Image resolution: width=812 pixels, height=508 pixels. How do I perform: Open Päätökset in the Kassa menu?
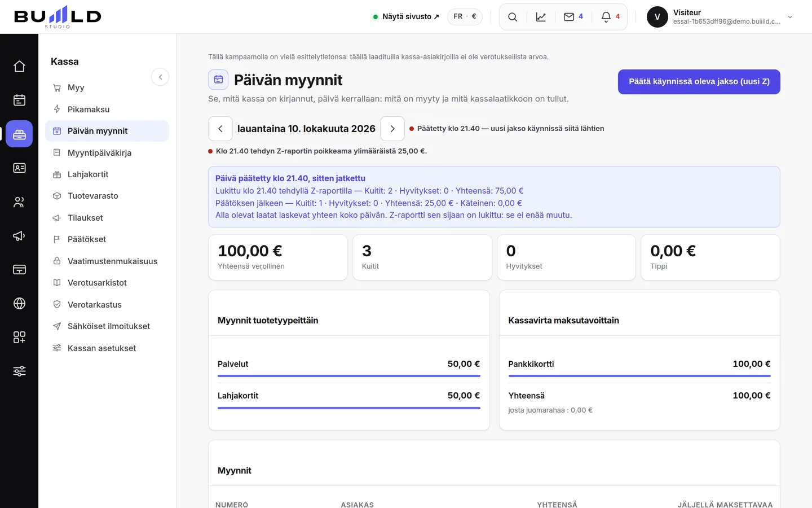(x=107, y=239)
